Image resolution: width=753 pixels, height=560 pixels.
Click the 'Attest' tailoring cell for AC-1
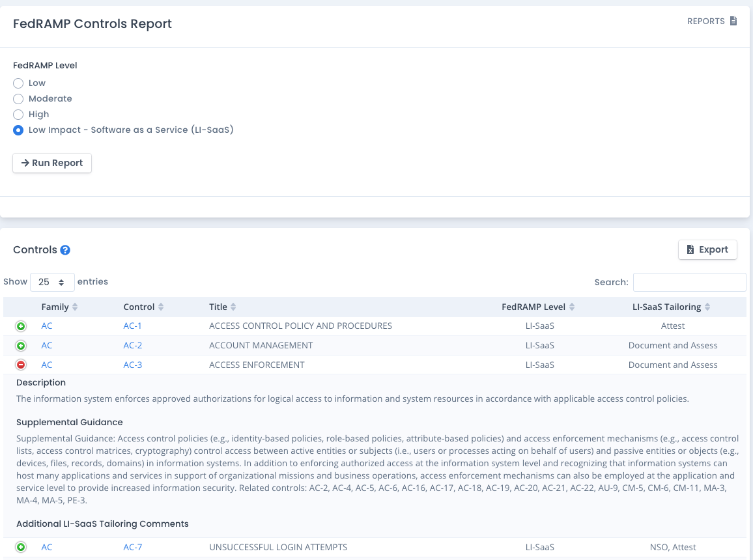673,326
